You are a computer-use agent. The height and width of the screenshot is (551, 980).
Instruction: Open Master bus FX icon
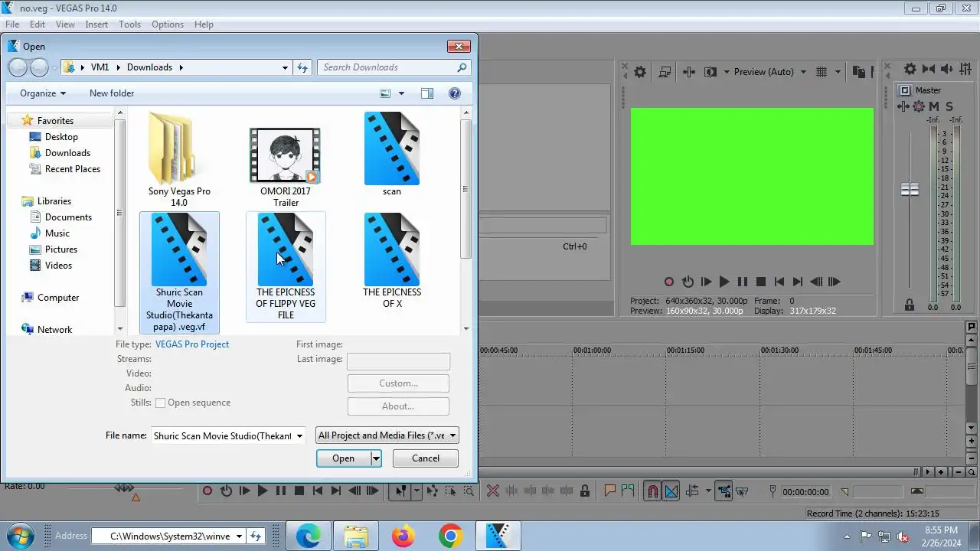[903, 106]
